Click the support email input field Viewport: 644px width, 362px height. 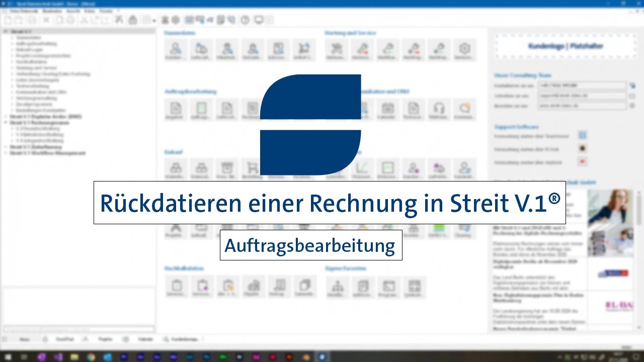582,96
